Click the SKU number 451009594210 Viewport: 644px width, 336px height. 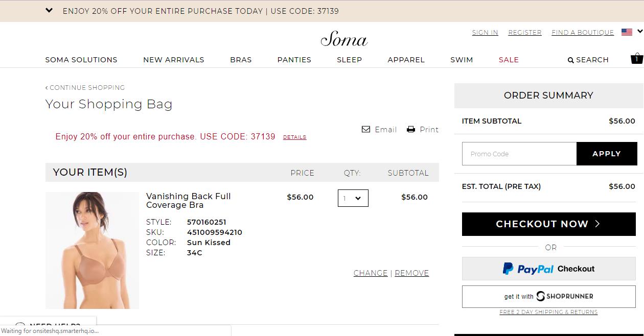(x=215, y=232)
